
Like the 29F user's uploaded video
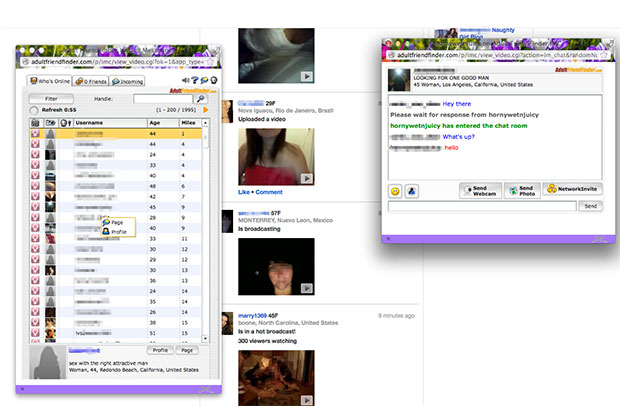point(244,192)
